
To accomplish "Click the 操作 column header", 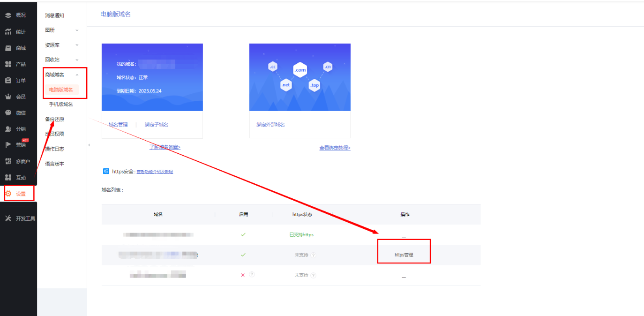I will tap(404, 214).
